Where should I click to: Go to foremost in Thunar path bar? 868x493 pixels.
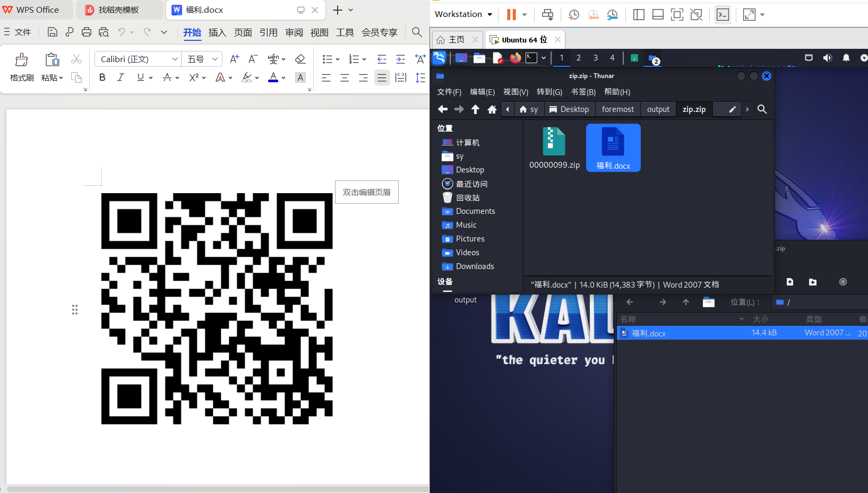[x=617, y=109]
